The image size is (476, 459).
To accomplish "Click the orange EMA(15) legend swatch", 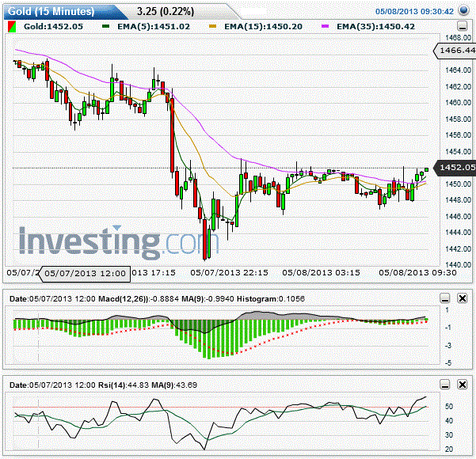I will click(x=212, y=26).
